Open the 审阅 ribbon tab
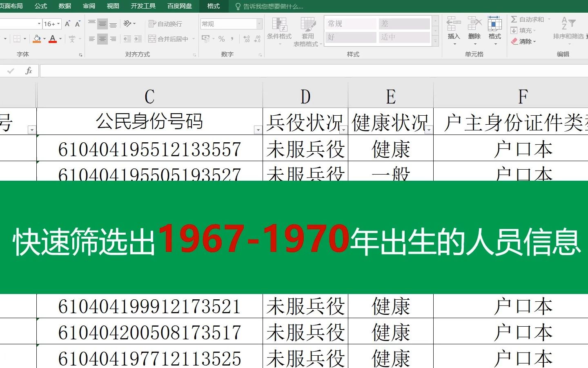The width and height of the screenshot is (588, 368). [89, 6]
